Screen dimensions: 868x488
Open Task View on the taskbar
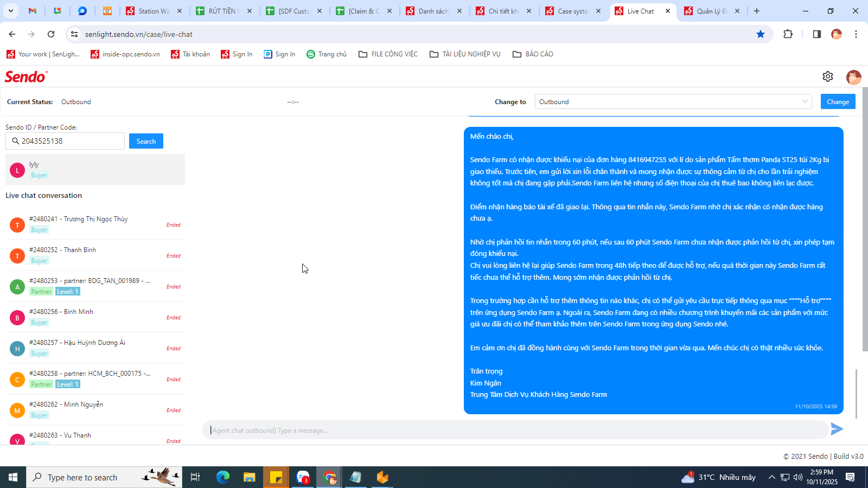[195, 477]
